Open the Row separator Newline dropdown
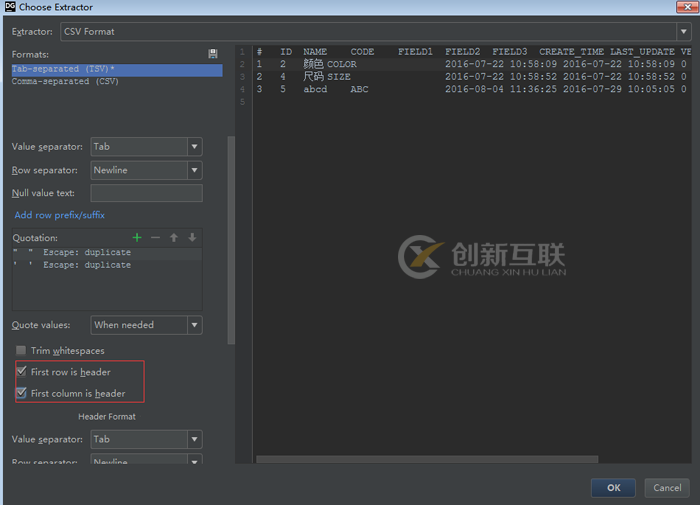700x505 pixels. coord(195,170)
